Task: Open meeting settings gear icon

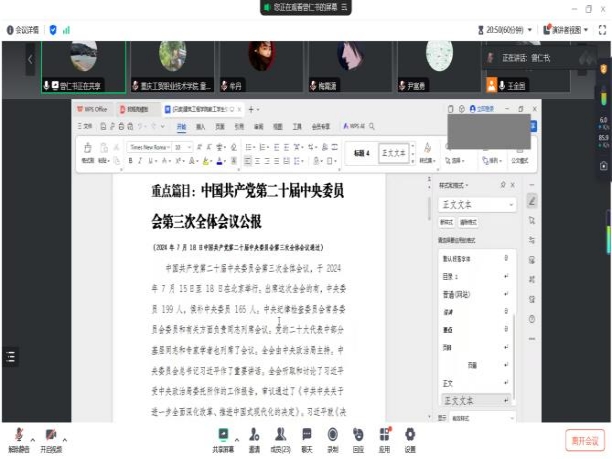Action: click(x=410, y=435)
